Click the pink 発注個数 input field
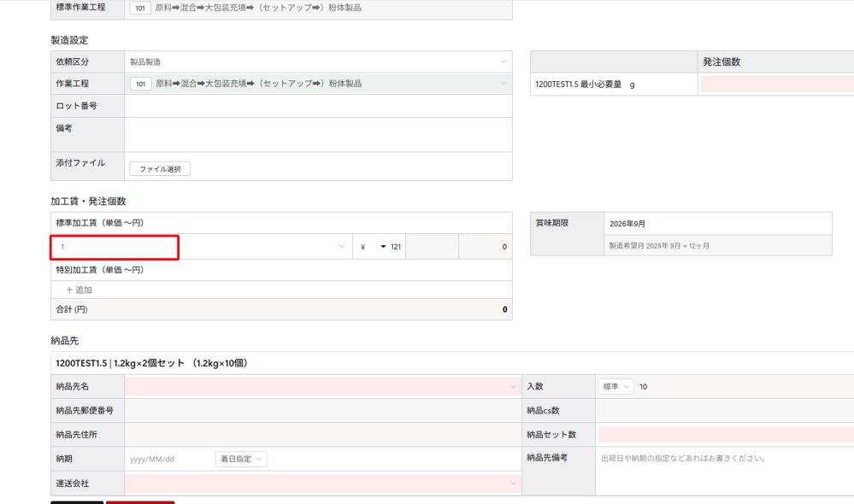Viewport: 854px width, 504px height. click(776, 85)
